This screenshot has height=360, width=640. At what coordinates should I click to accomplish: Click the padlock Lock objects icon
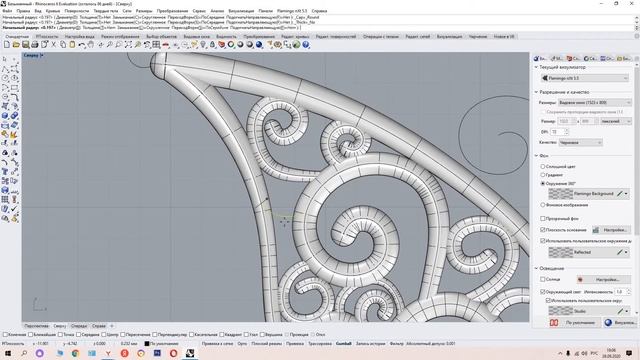212,45
